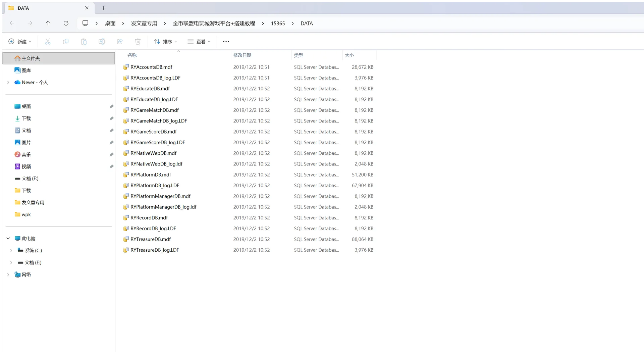This screenshot has height=352, width=644.
Task: Expand the 系统 (C:) drive node
Action: (11, 251)
